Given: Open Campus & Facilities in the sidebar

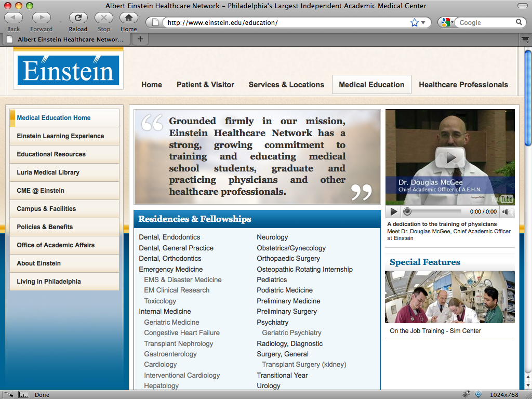Looking at the screenshot, I should click(x=64, y=209).
